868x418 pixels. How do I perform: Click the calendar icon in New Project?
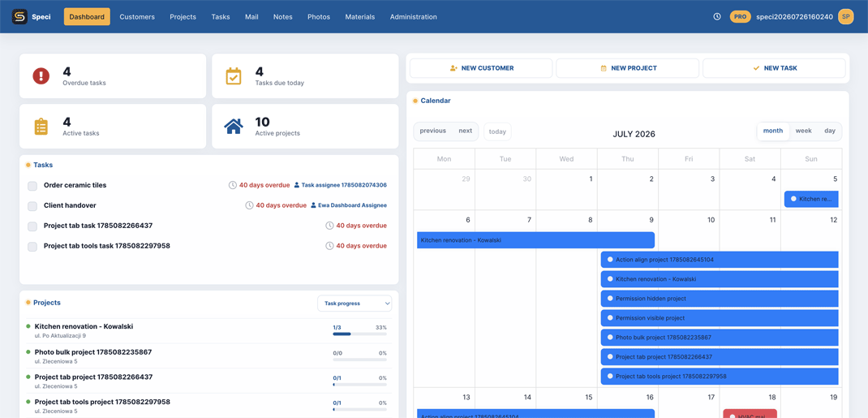coord(604,68)
